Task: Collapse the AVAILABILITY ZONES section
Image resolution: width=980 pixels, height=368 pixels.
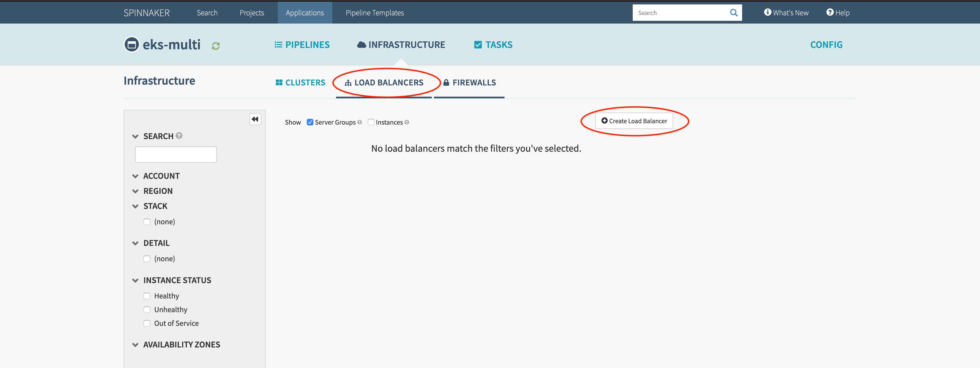Action: click(135, 345)
